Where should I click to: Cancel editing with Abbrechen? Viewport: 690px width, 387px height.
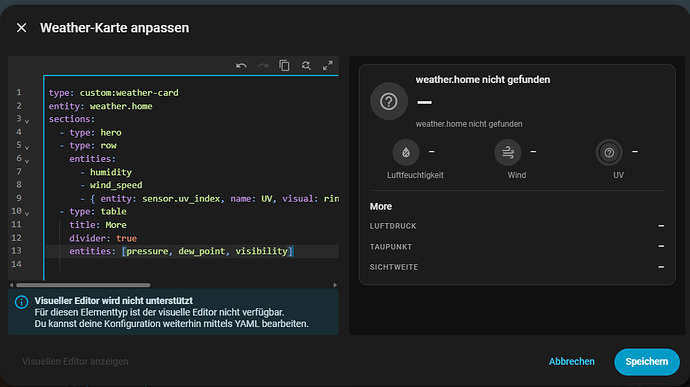pyautogui.click(x=572, y=361)
